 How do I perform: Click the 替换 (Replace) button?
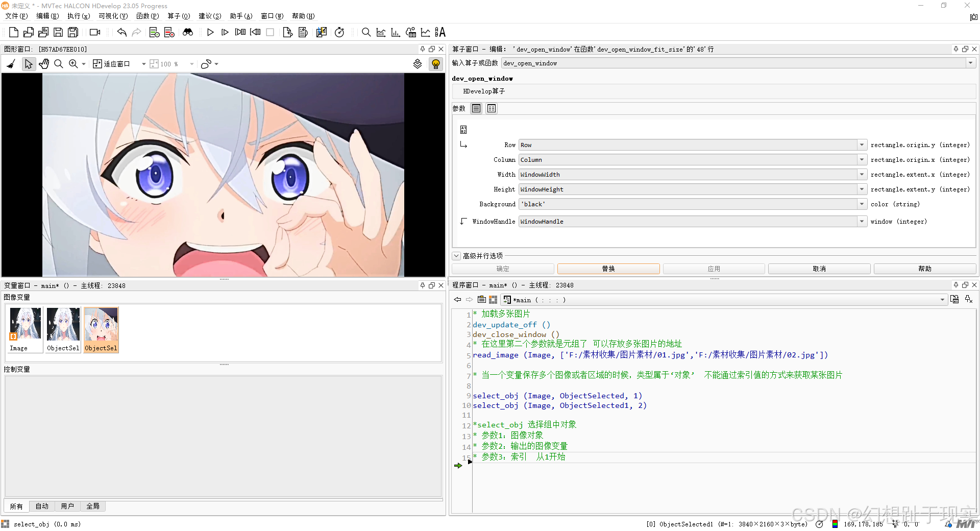click(608, 269)
